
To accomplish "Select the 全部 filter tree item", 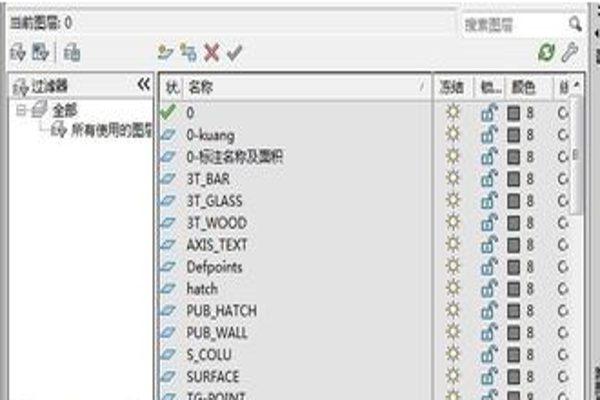I will coord(64,111).
